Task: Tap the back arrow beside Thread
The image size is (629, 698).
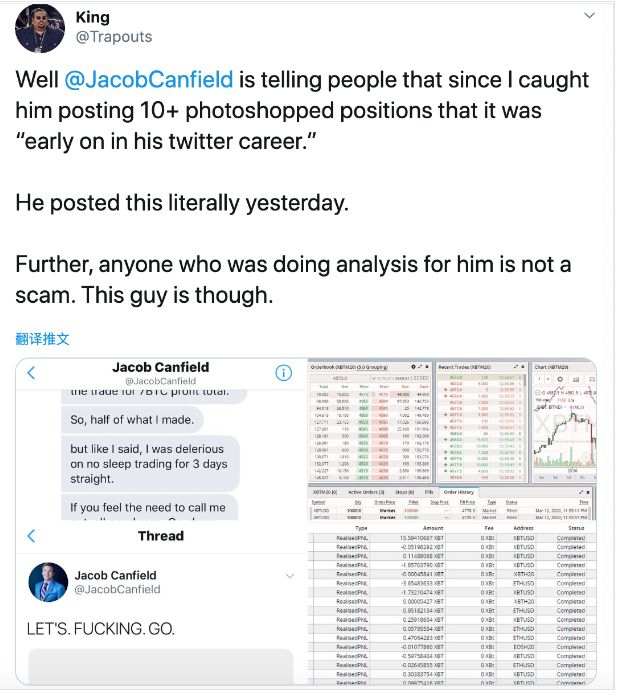Action: click(31, 539)
